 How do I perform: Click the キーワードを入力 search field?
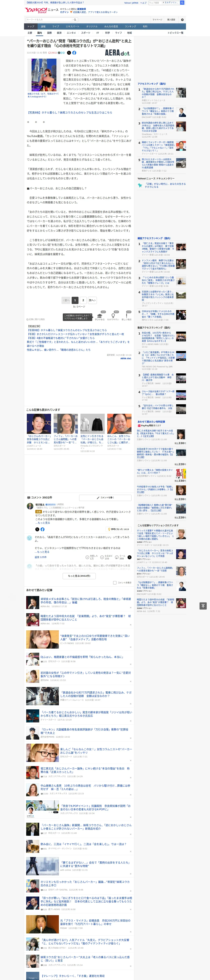[49, 20]
